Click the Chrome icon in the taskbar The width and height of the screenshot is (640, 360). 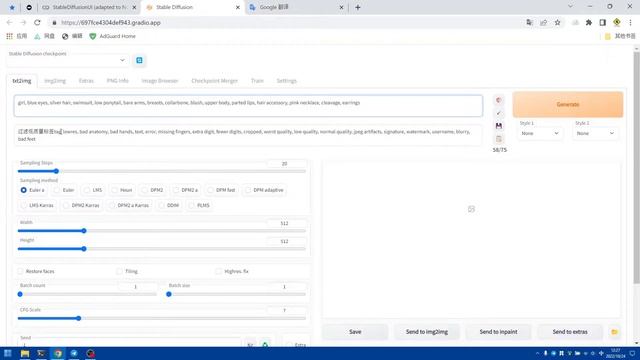tap(58, 353)
